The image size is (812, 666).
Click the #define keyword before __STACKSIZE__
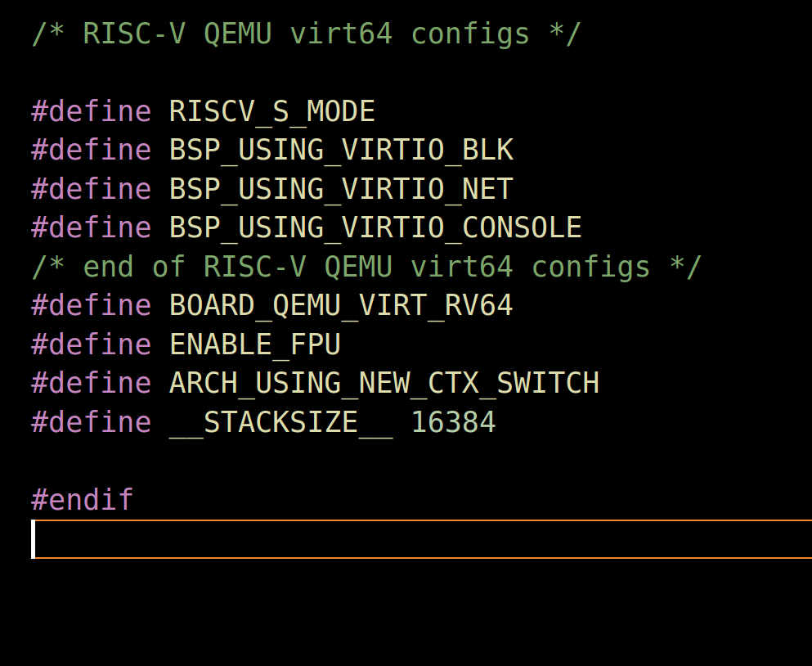click(91, 422)
